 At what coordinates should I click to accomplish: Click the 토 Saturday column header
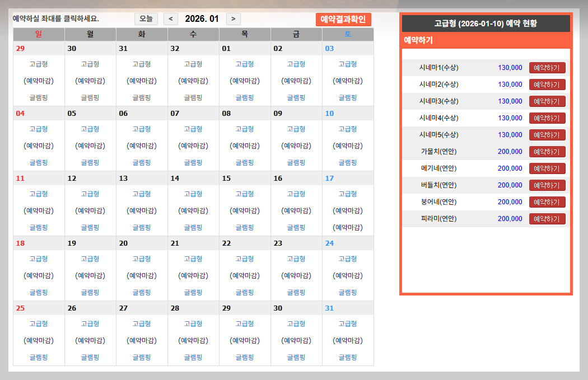click(x=348, y=34)
